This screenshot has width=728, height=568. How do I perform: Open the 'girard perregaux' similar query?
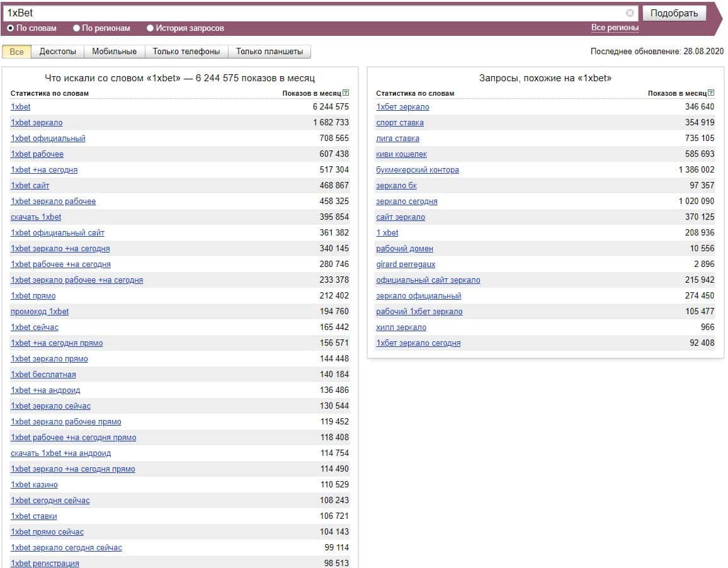pos(406,264)
